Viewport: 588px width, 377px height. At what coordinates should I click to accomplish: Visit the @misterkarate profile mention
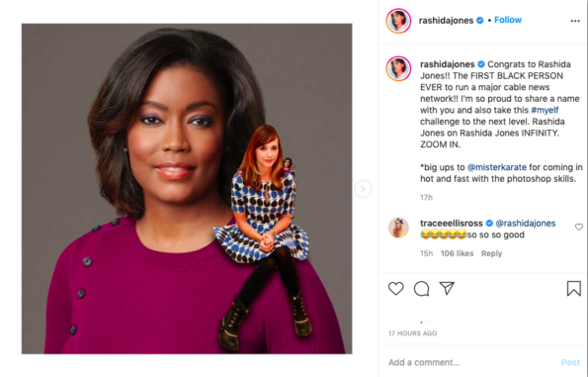point(497,167)
